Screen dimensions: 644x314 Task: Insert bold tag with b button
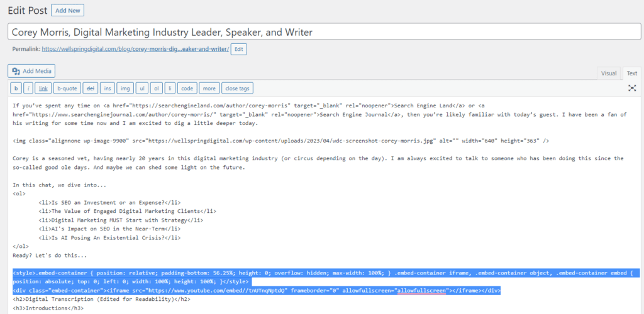[x=16, y=88]
